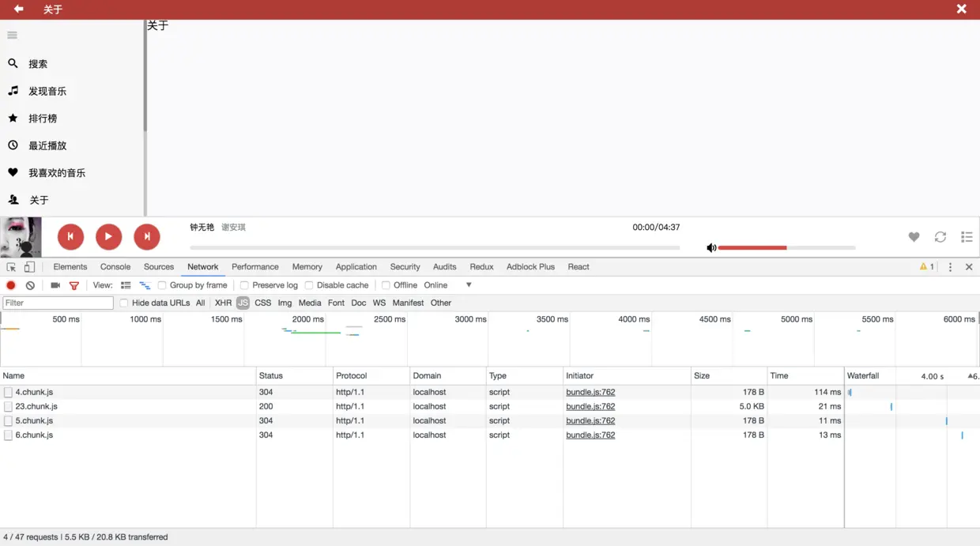Activate DevTools inspect element picker
This screenshot has height=546, width=980.
[x=11, y=267]
